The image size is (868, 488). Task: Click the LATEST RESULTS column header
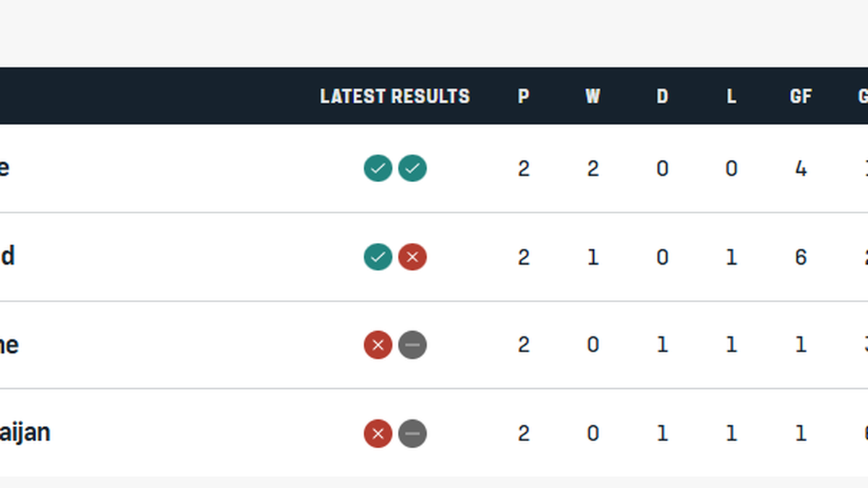[395, 96]
